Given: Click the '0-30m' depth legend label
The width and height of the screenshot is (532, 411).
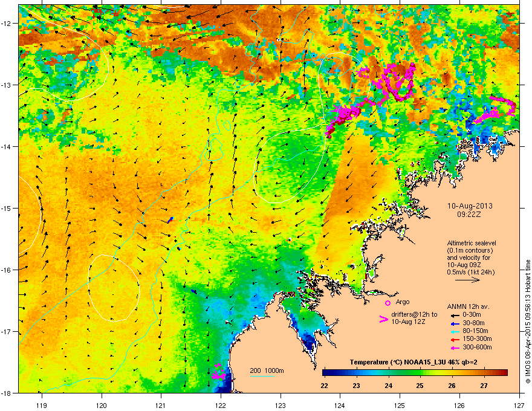Looking at the screenshot, I should (472, 315).
